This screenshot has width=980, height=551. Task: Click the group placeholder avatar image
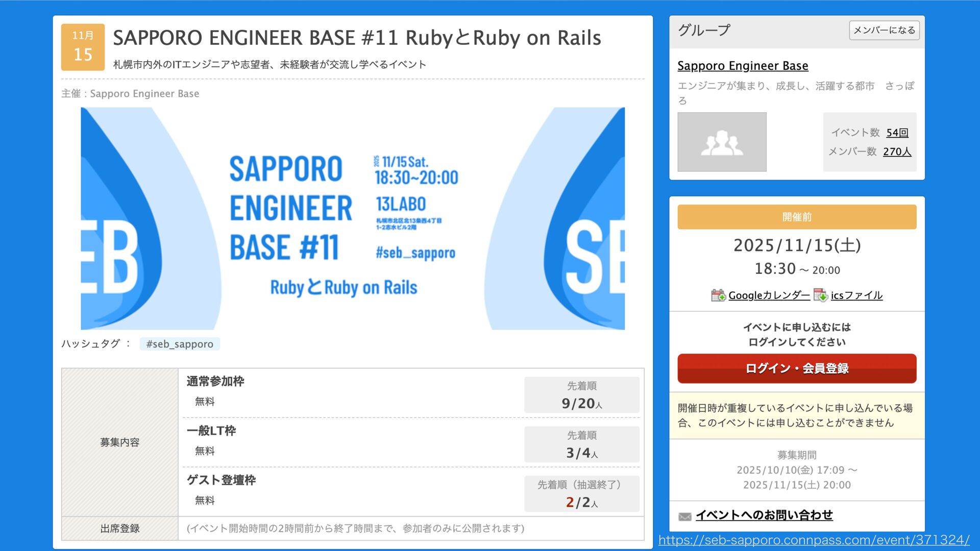(722, 142)
